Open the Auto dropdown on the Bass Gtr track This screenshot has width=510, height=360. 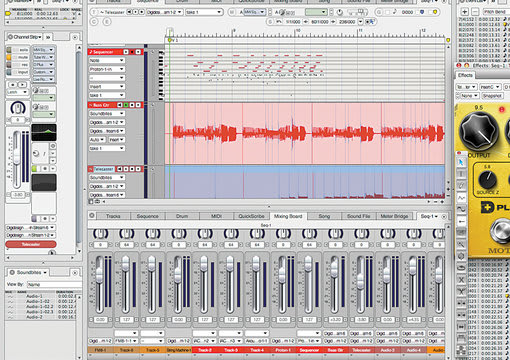pyautogui.click(x=97, y=140)
